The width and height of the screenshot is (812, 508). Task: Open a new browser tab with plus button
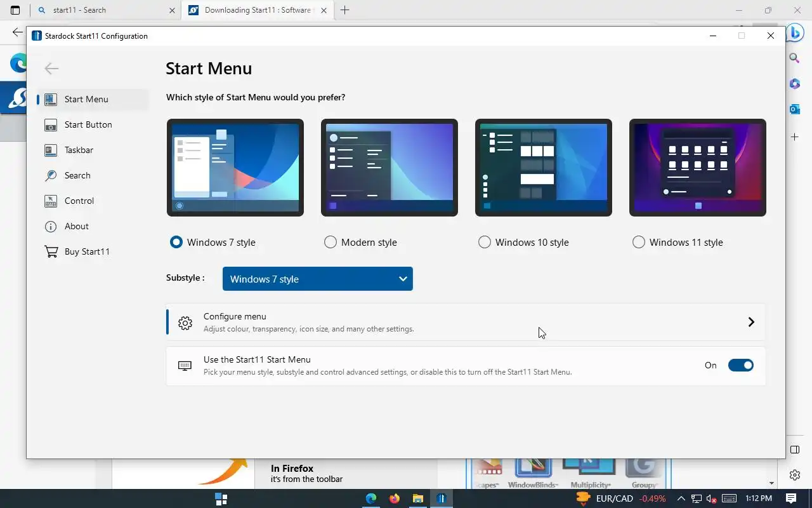[x=345, y=10]
